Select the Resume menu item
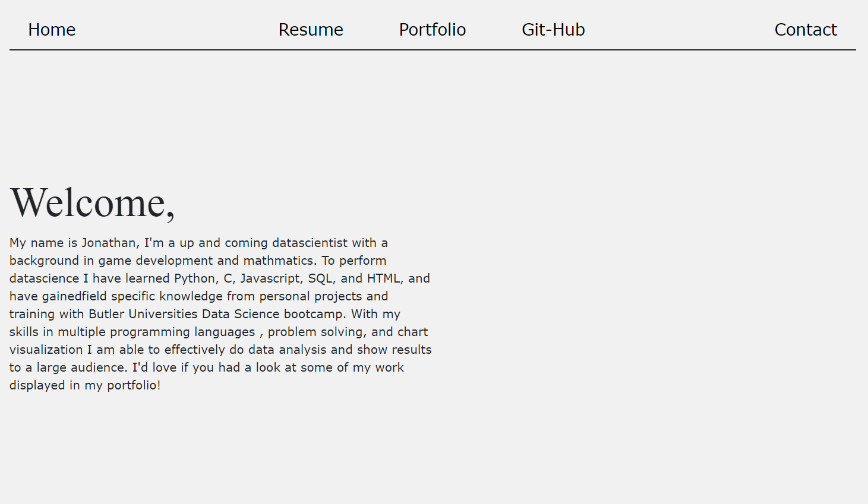 click(x=311, y=30)
